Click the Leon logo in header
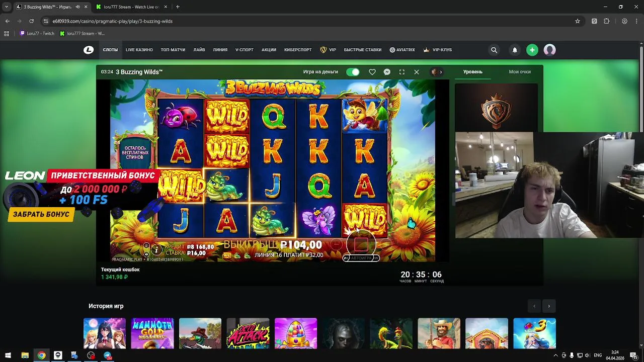The width and height of the screenshot is (644, 362). (89, 50)
